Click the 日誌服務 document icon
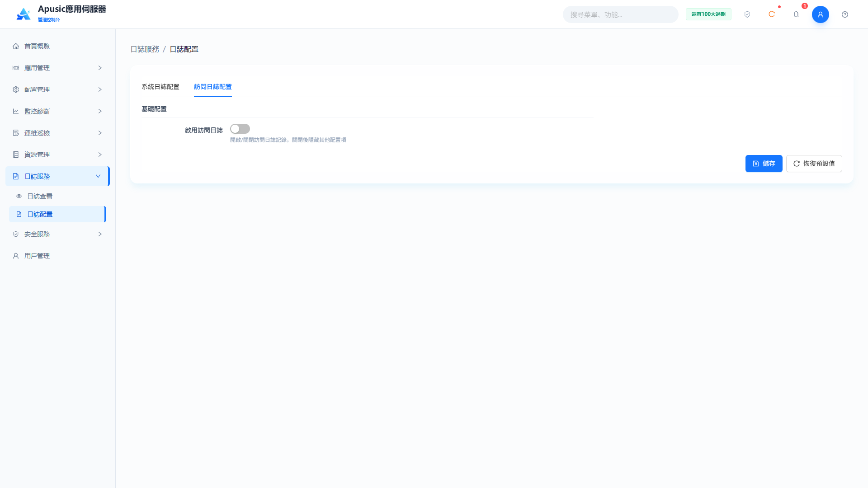 pos(16,176)
